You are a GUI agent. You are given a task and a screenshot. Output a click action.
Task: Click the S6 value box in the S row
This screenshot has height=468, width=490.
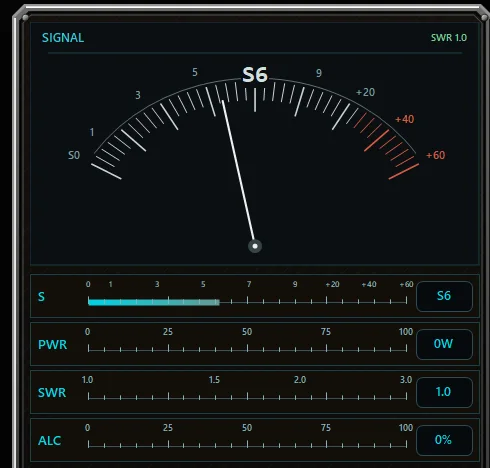point(444,296)
